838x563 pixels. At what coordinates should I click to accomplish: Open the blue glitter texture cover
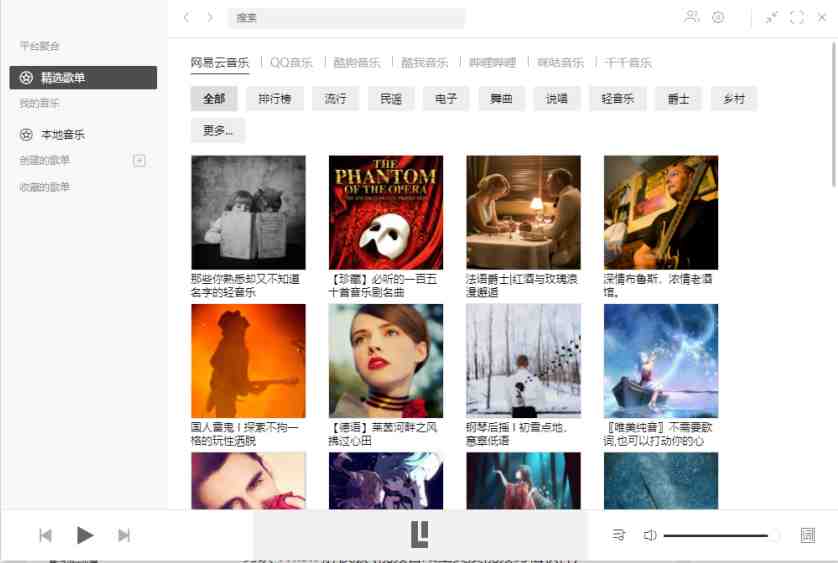click(661, 481)
